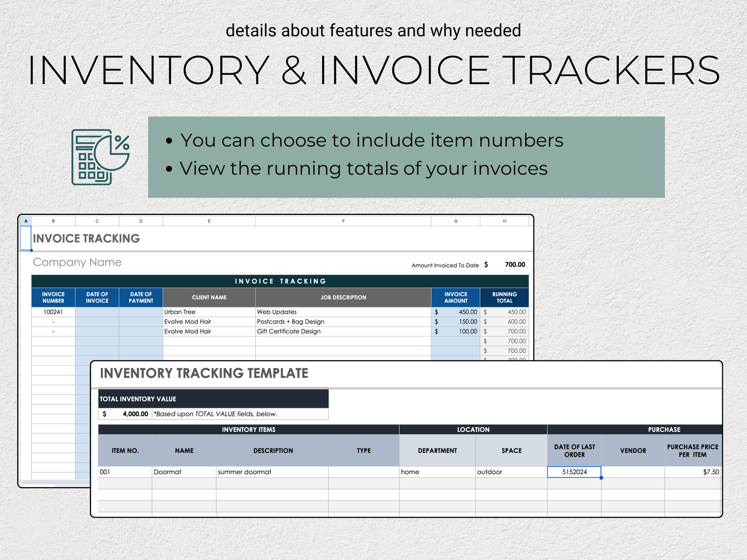Click the outdoor space cell
This screenshot has height=560, width=747.
[511, 472]
